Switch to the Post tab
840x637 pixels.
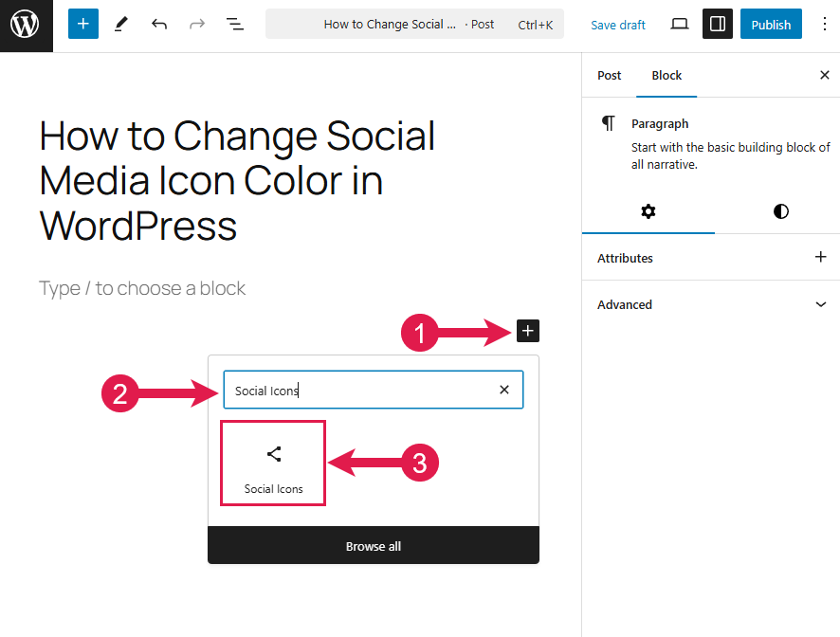pos(610,75)
